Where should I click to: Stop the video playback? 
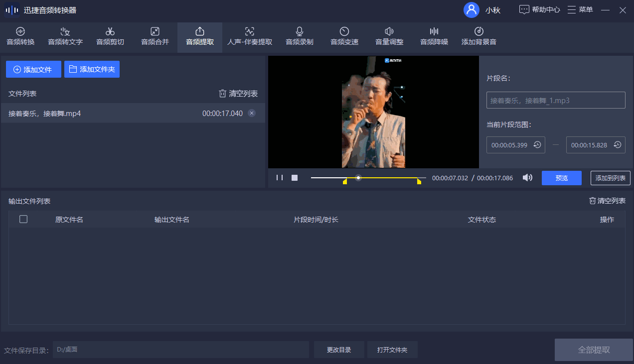[x=295, y=178]
